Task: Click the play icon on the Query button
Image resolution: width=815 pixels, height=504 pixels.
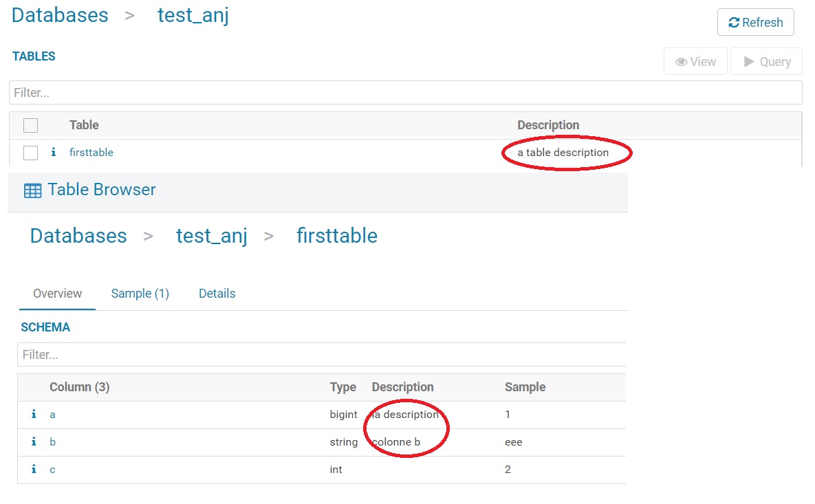Action: click(749, 61)
